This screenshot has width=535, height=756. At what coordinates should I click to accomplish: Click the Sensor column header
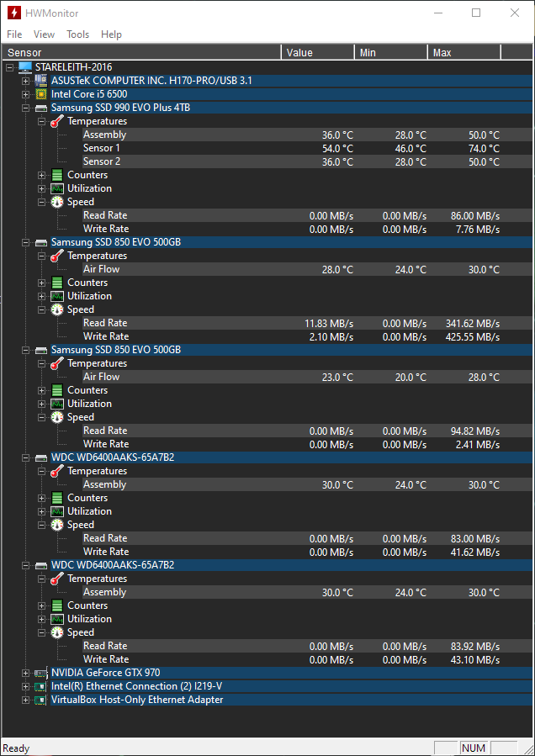tap(141, 52)
